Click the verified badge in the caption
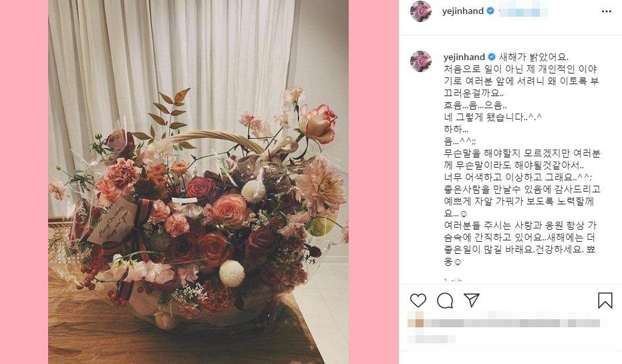622x364 pixels. click(492, 57)
